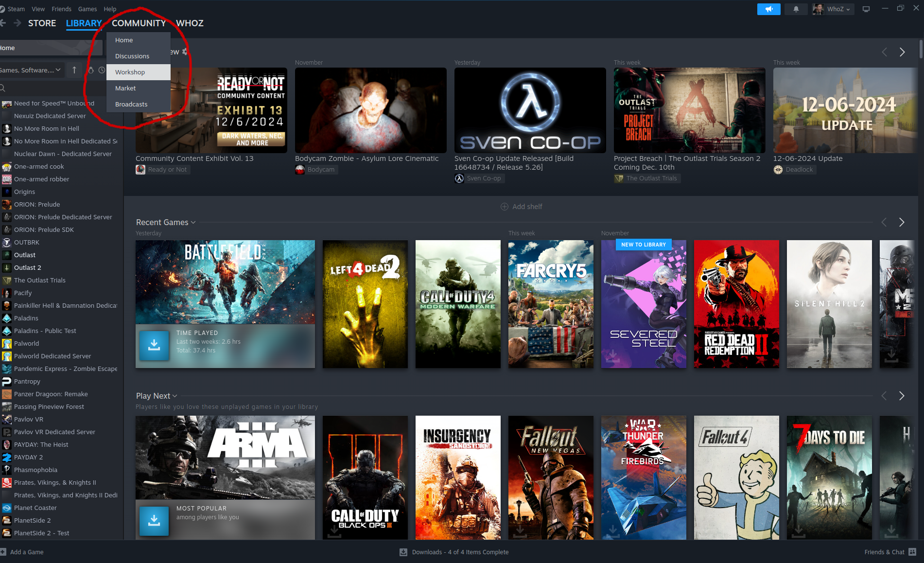Click the Ready or Not game tag
924x563 pixels.
click(163, 169)
